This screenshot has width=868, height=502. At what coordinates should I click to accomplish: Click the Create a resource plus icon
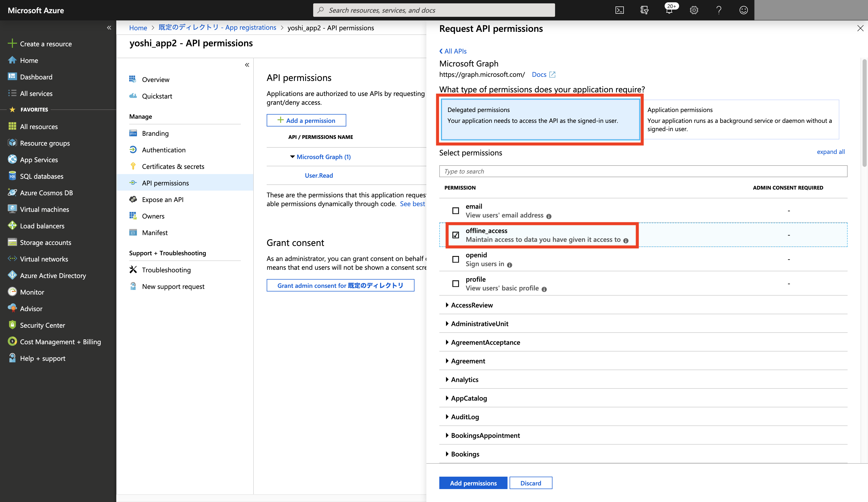click(x=12, y=43)
